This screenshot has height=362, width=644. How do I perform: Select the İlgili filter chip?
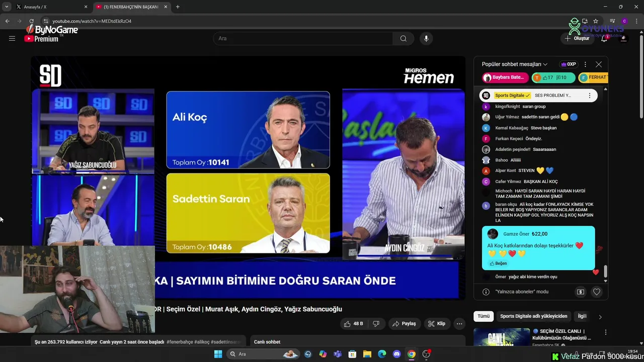click(x=582, y=316)
